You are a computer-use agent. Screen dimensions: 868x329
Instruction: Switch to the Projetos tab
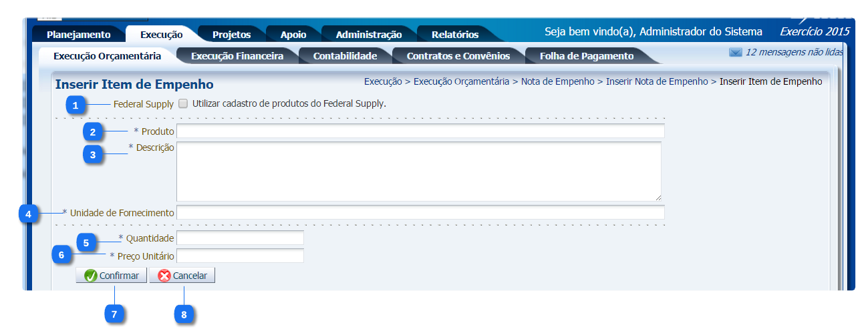tap(231, 35)
